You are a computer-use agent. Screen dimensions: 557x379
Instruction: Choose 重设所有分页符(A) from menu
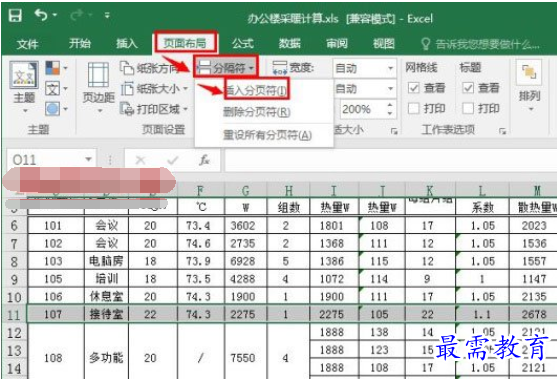[267, 135]
